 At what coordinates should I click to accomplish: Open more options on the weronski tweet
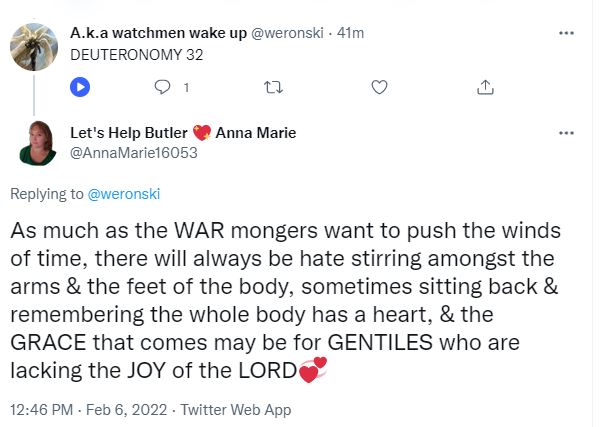[566, 33]
